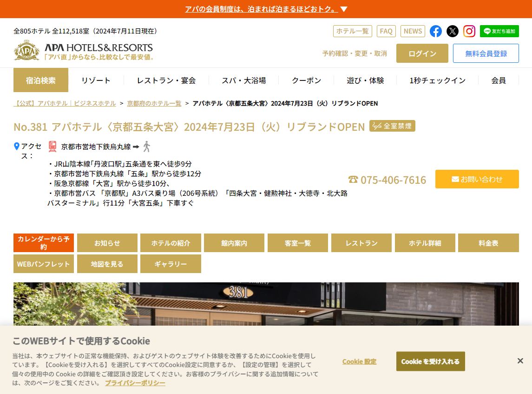Jump to the 館内案内 section
This screenshot has height=394, width=532.
click(234, 243)
